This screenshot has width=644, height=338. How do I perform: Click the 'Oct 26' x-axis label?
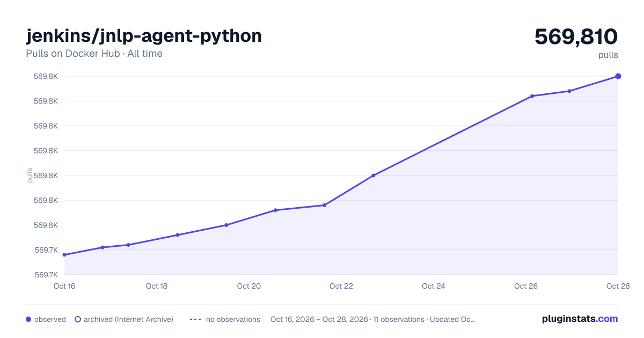pyautogui.click(x=526, y=286)
